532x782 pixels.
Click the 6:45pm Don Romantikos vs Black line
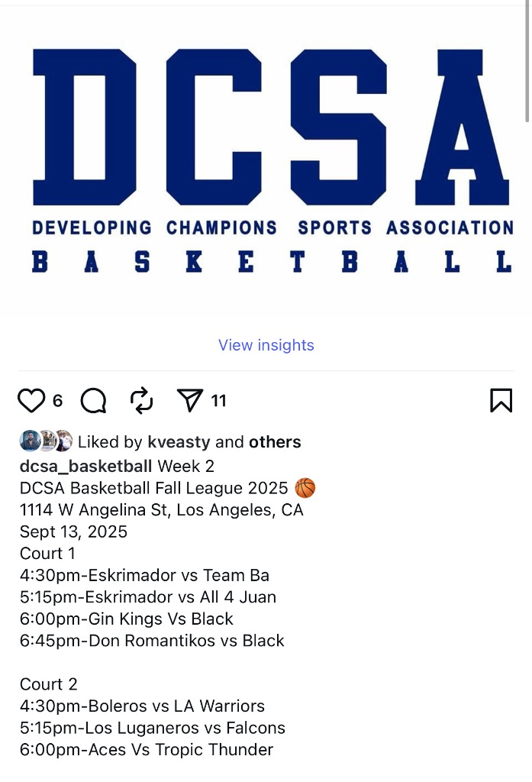(x=152, y=641)
